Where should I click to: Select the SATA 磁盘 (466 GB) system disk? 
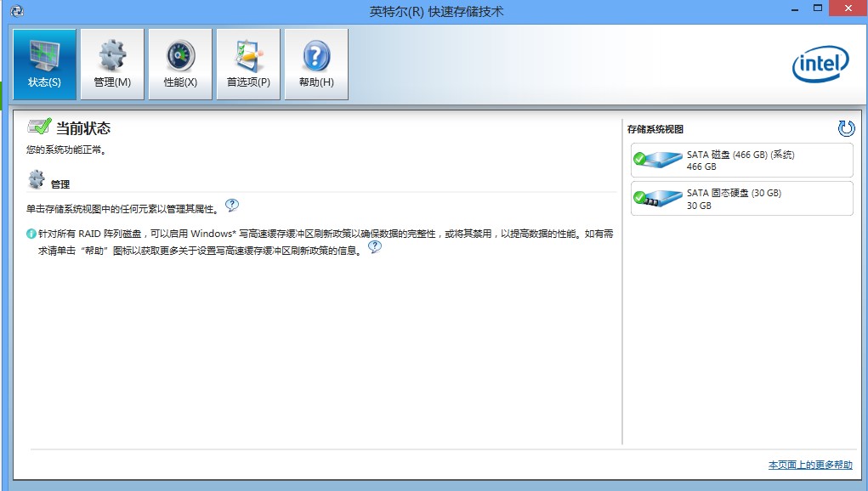coord(742,161)
